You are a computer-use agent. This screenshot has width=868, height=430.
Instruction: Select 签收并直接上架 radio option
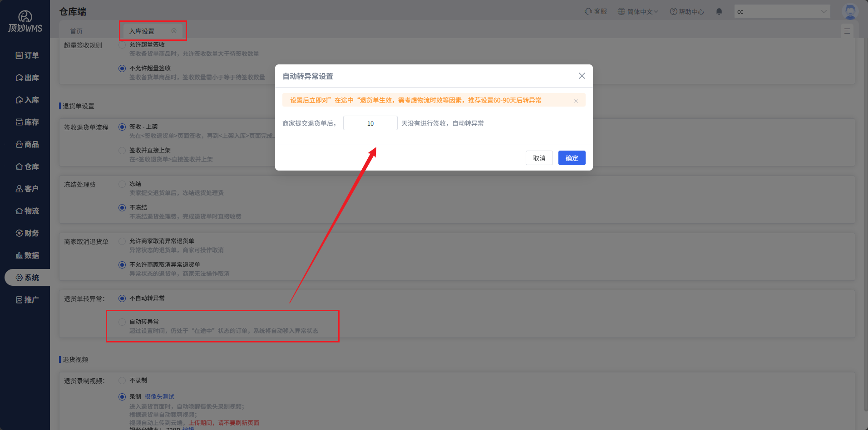tap(122, 150)
